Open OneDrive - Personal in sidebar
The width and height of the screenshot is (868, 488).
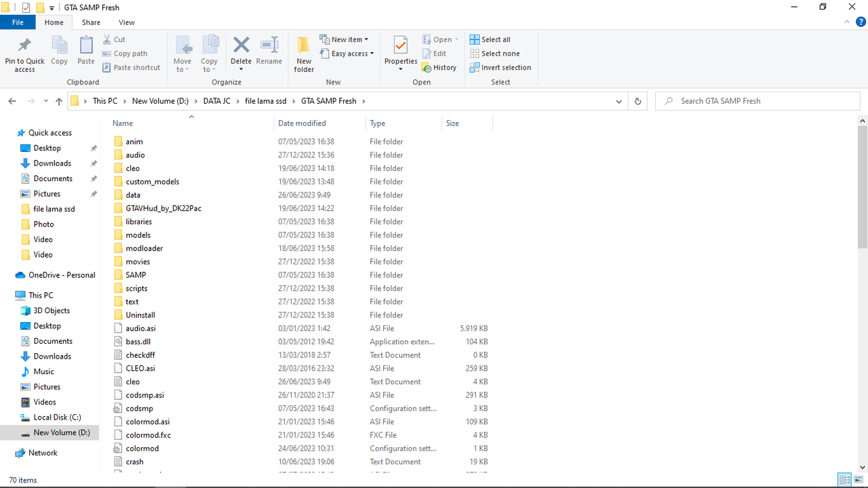coord(62,275)
